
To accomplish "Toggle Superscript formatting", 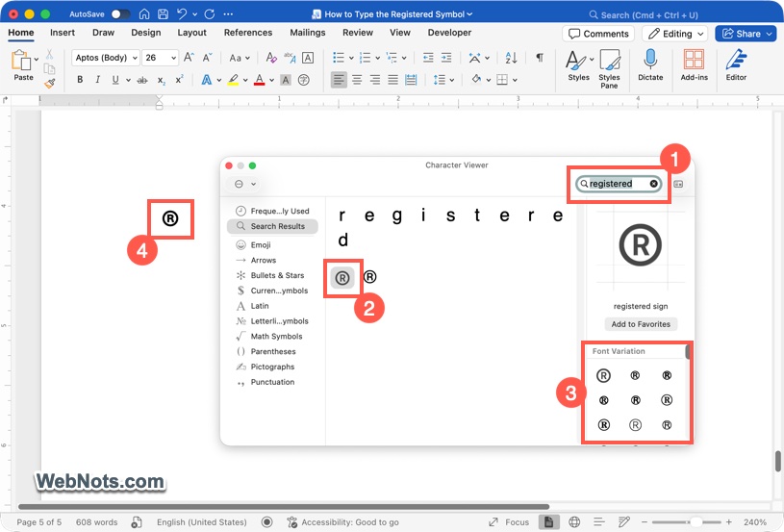I will click(x=179, y=80).
